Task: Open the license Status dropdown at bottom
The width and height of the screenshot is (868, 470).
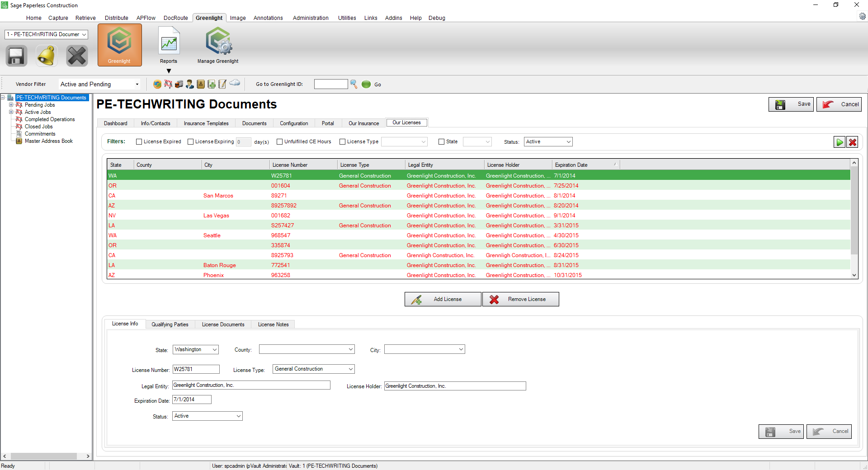Action: [x=208, y=416]
